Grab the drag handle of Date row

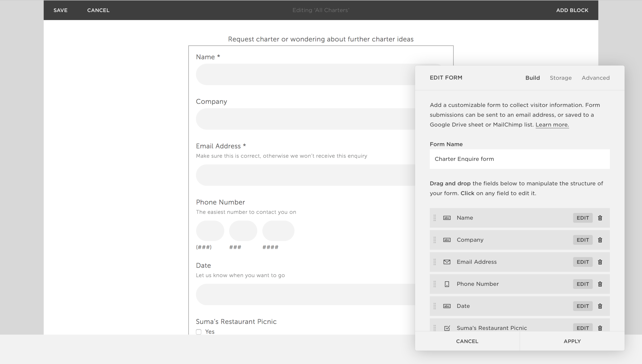tap(435, 306)
